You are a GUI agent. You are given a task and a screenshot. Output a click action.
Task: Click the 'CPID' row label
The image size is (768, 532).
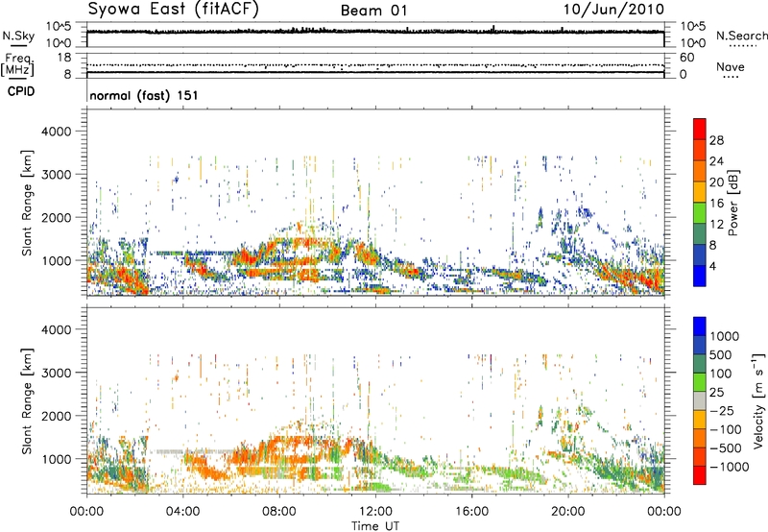click(x=21, y=91)
